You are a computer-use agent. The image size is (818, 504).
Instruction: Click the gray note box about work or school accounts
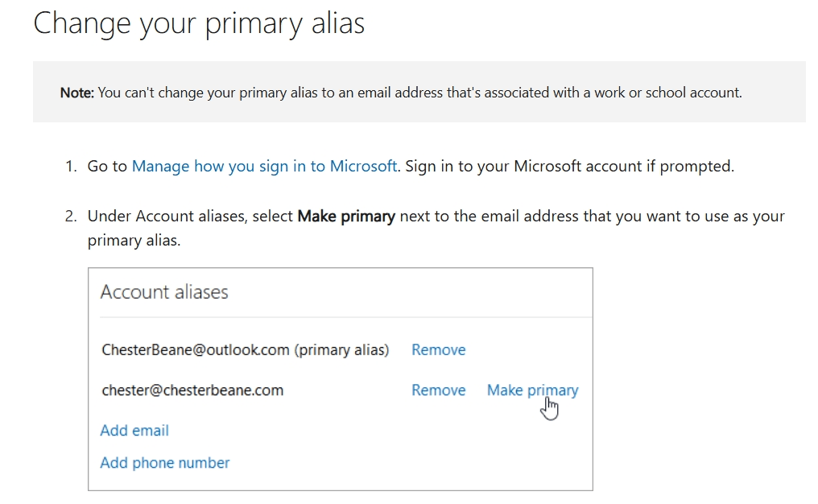(419, 92)
